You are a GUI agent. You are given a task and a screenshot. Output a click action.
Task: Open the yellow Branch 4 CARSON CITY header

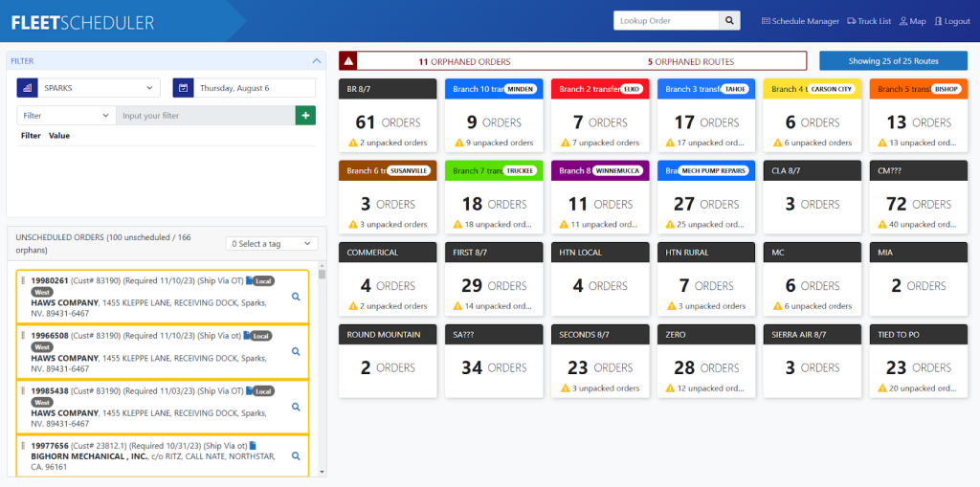(813, 89)
